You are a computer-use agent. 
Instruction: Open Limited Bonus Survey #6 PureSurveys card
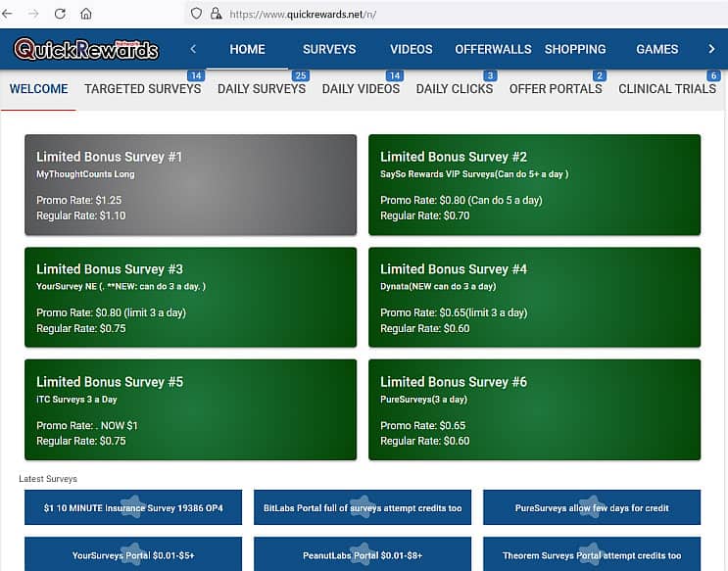534,410
